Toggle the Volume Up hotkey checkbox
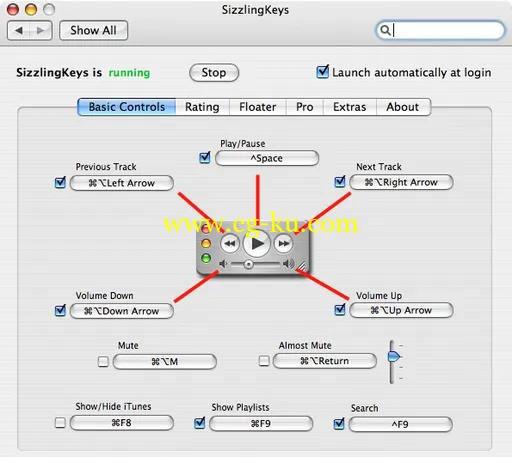 340,310
